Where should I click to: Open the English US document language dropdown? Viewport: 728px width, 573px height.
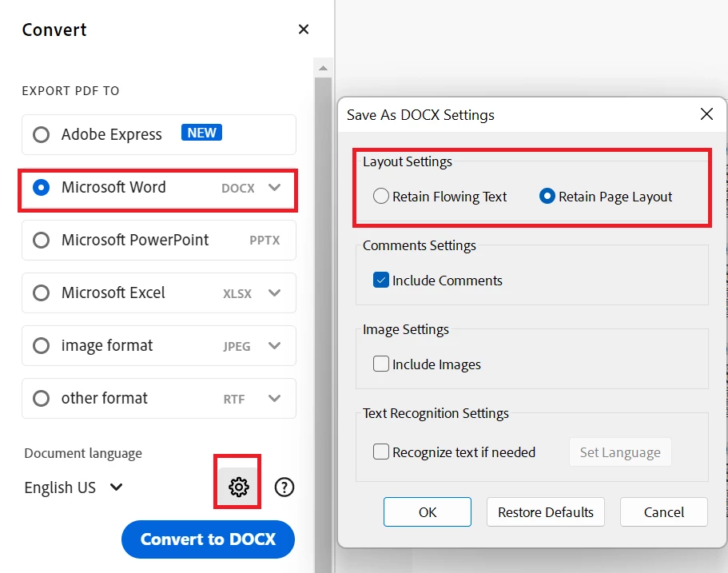[74, 487]
